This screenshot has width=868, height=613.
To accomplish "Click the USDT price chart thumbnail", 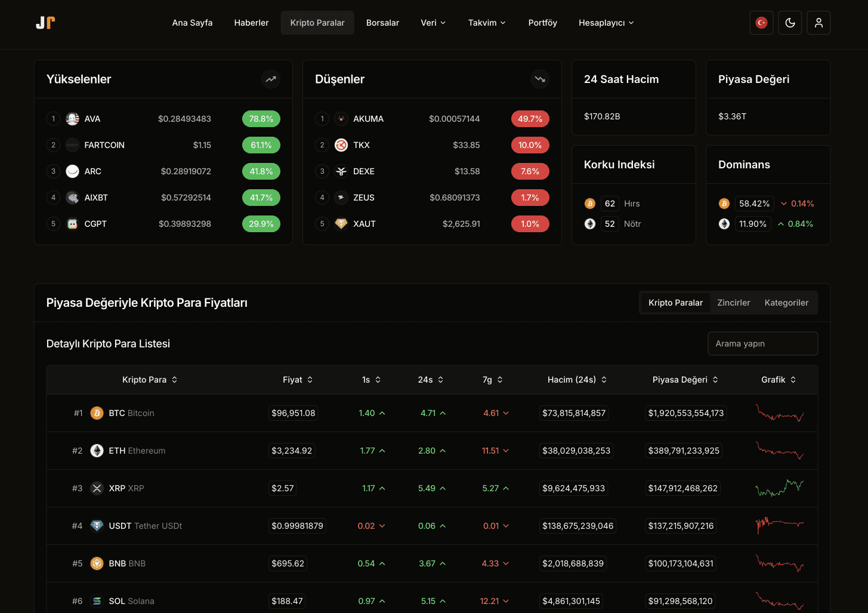I will point(779,526).
